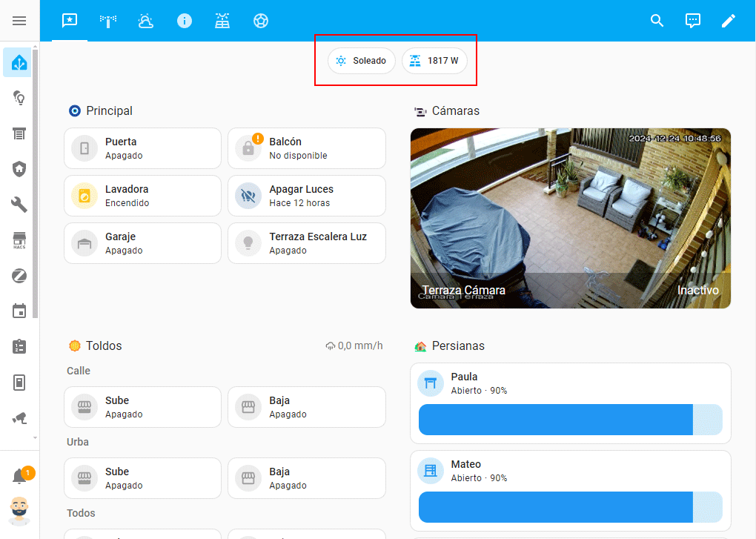Click the Lavadora yellow washer icon
This screenshot has height=539, width=756.
84,196
